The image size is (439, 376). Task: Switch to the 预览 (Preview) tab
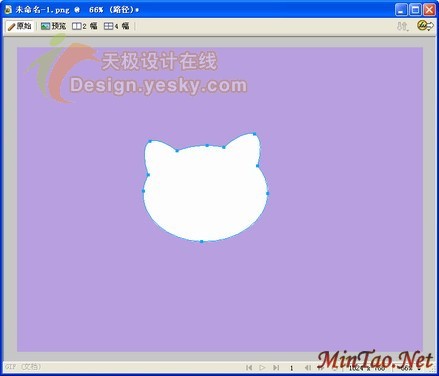[53, 26]
